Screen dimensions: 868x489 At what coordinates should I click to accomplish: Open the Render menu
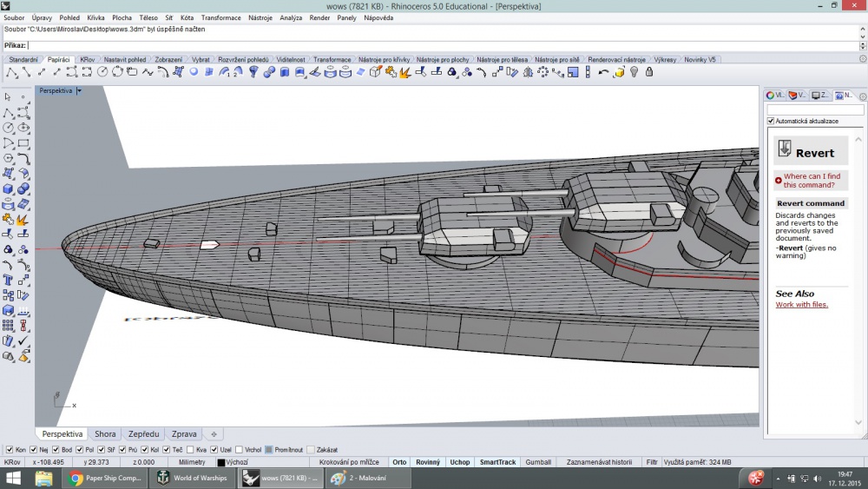(x=319, y=17)
